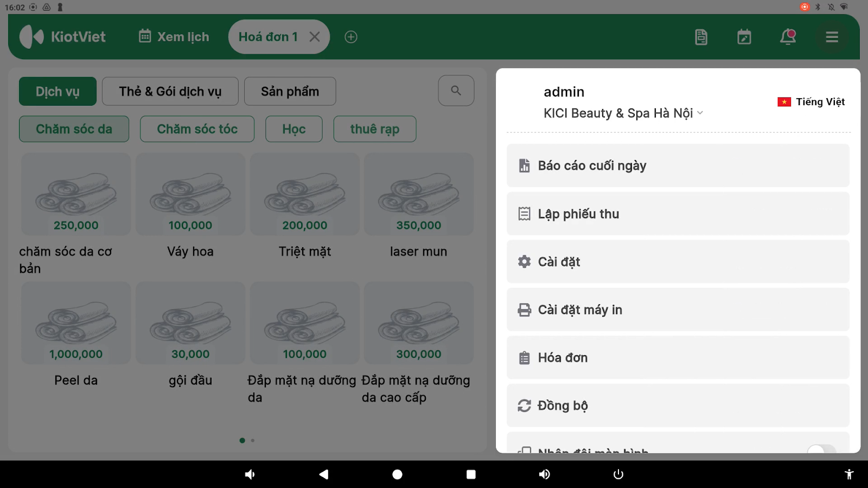The width and height of the screenshot is (868, 488).
Task: Open the document list icon in the header
Action: [701, 37]
